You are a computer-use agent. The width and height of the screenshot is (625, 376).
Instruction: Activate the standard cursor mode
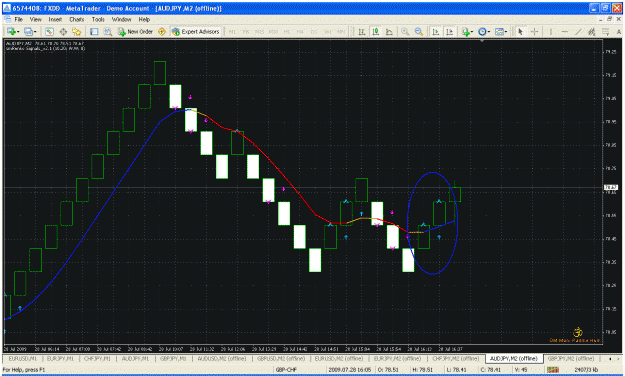[520, 31]
